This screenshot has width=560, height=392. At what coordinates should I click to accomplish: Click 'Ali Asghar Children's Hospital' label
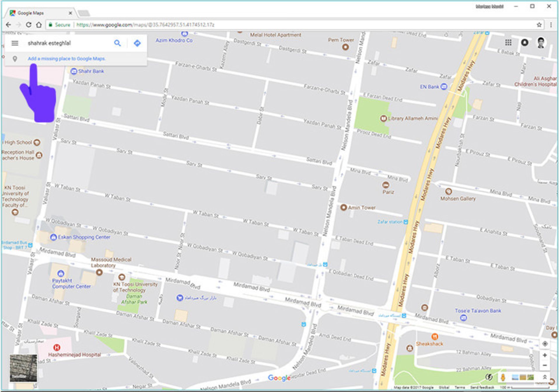pyautogui.click(x=535, y=81)
